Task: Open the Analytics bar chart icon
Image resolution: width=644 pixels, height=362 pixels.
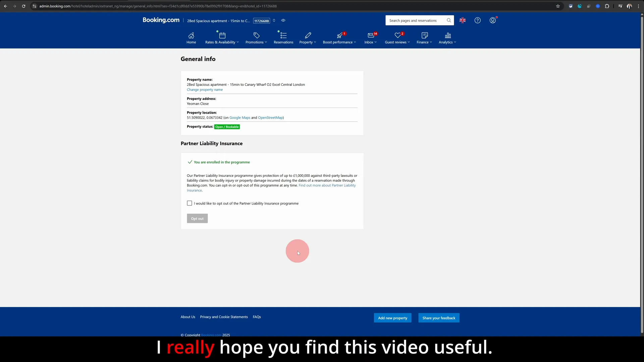Action: click(448, 36)
